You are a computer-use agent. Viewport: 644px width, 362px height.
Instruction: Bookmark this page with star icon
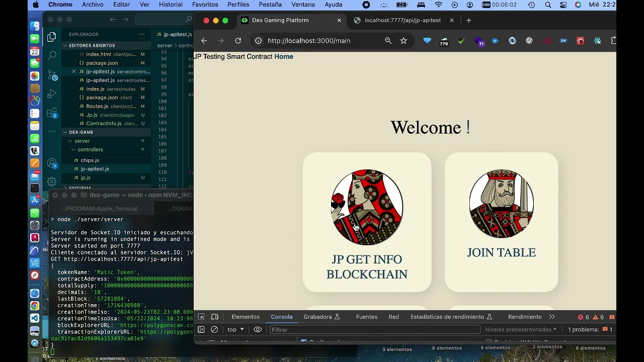click(x=404, y=41)
